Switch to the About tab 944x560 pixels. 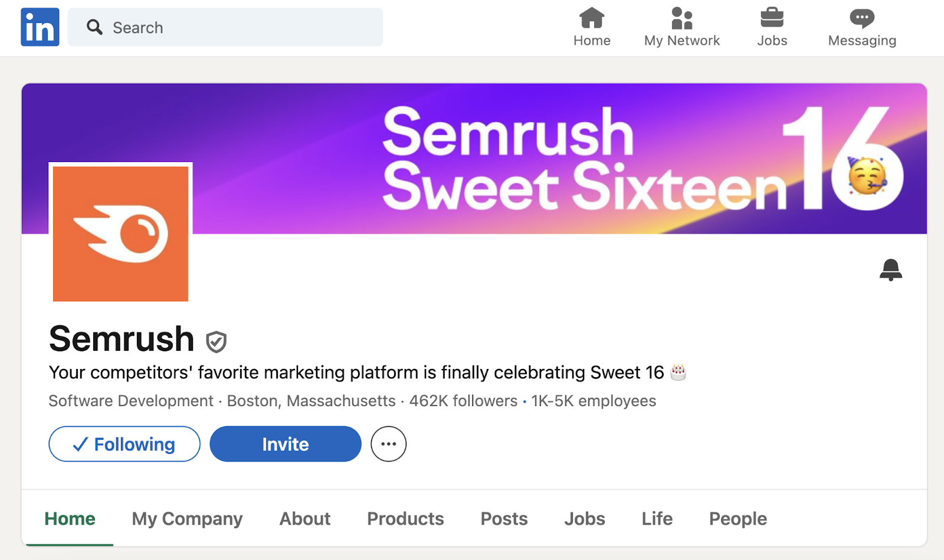pos(304,519)
